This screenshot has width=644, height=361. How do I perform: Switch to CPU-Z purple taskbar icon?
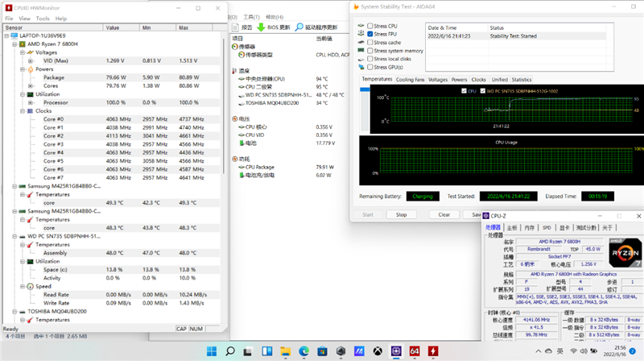[x=396, y=351]
